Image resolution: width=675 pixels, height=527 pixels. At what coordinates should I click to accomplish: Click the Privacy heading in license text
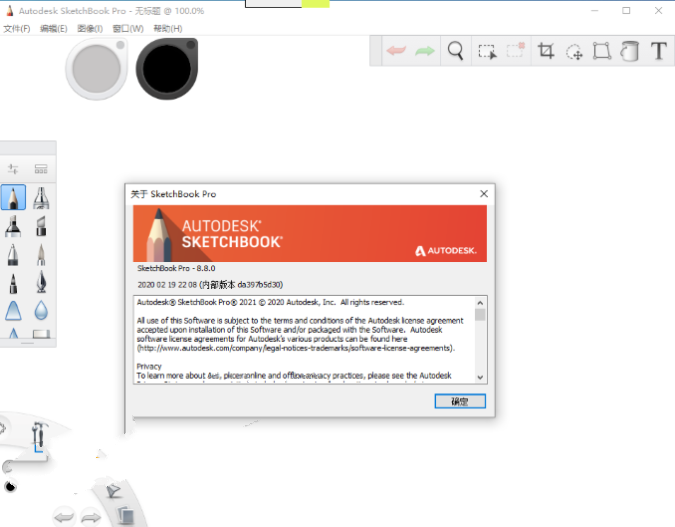[149, 366]
